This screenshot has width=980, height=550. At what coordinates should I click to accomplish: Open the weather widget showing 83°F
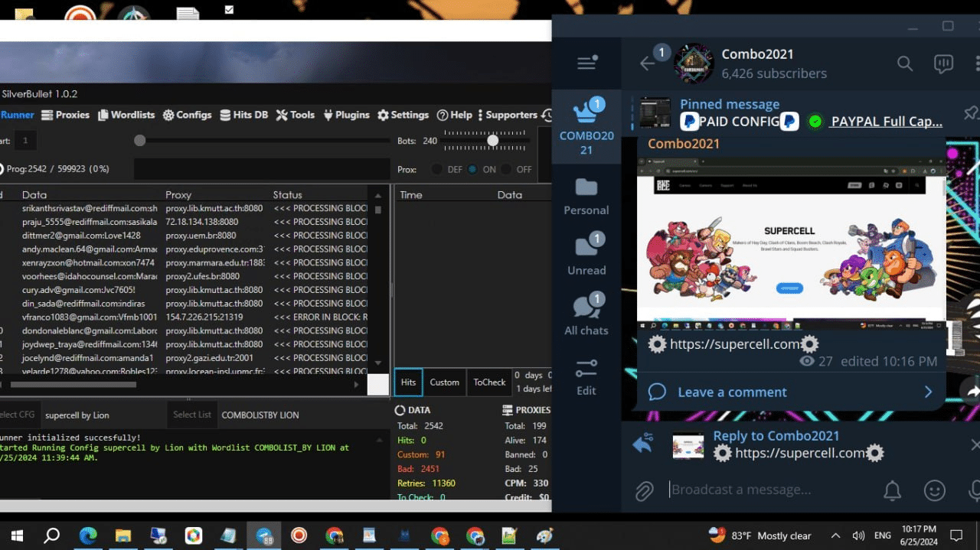pyautogui.click(x=759, y=535)
